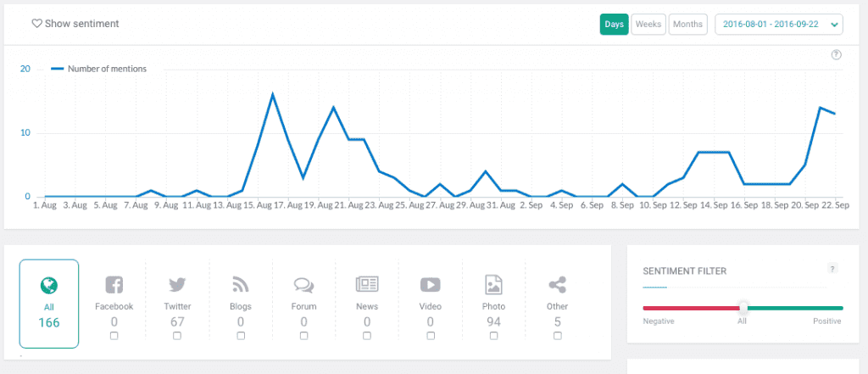Image resolution: width=868 pixels, height=374 pixels.
Task: Enable the Twitter source checkbox
Action: click(177, 336)
